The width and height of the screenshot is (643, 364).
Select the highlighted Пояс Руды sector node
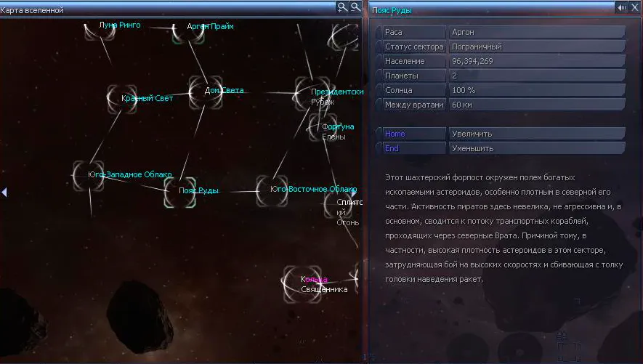tap(179, 192)
